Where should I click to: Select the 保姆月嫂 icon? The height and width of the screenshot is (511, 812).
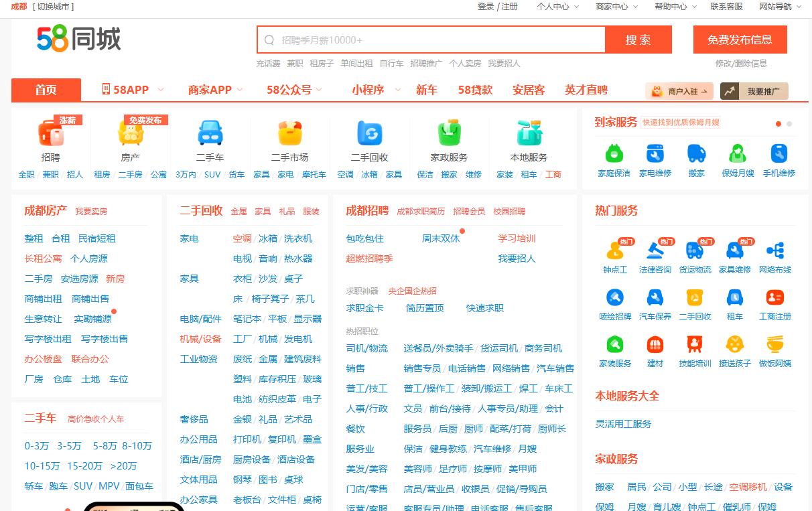click(738, 154)
